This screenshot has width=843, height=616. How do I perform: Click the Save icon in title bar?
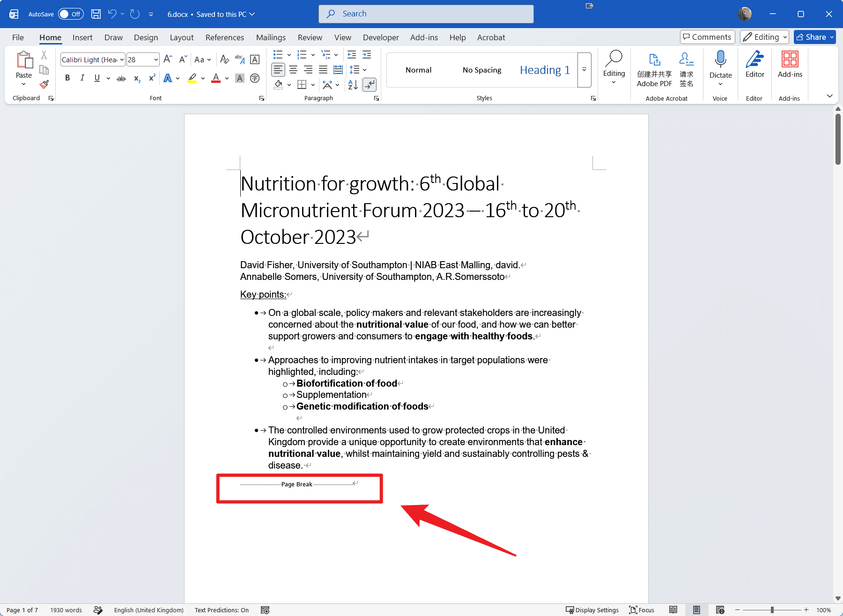point(96,14)
